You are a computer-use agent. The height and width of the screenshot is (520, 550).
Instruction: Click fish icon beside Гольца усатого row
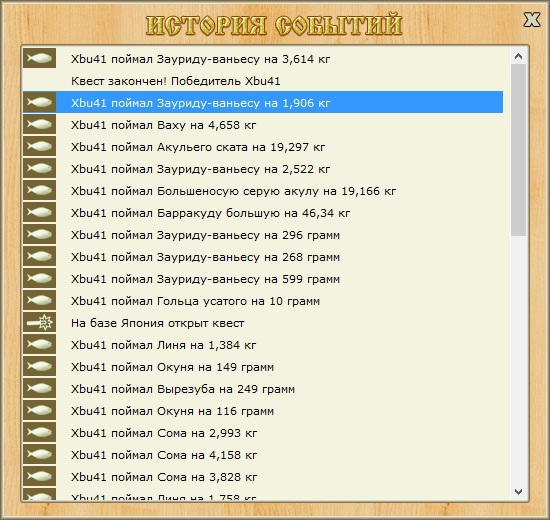[39, 300]
